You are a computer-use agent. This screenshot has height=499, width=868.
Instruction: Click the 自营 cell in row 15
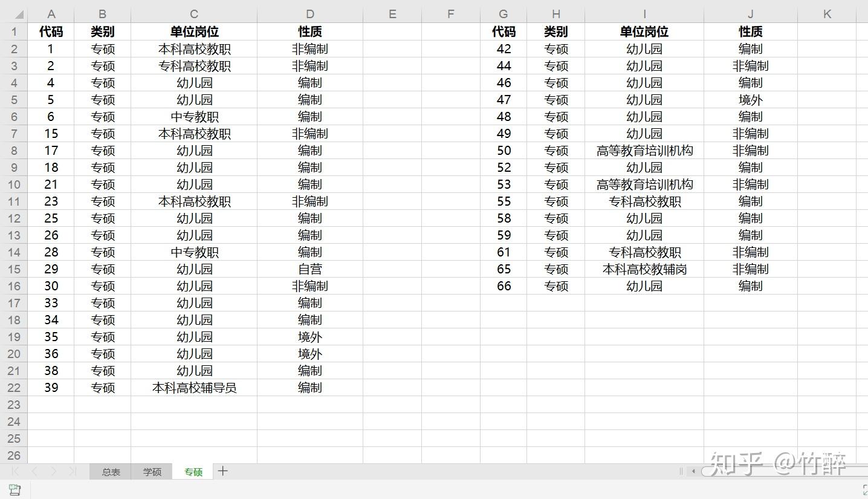click(x=310, y=269)
